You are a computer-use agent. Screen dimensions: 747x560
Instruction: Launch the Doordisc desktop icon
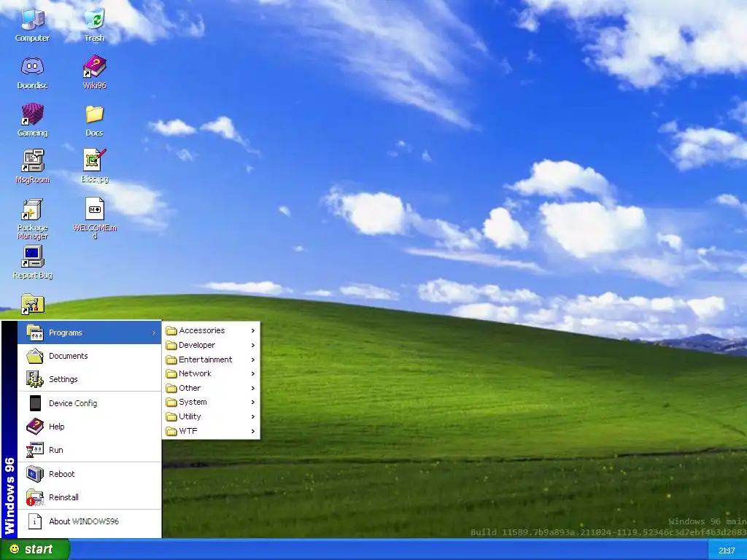coord(32,66)
